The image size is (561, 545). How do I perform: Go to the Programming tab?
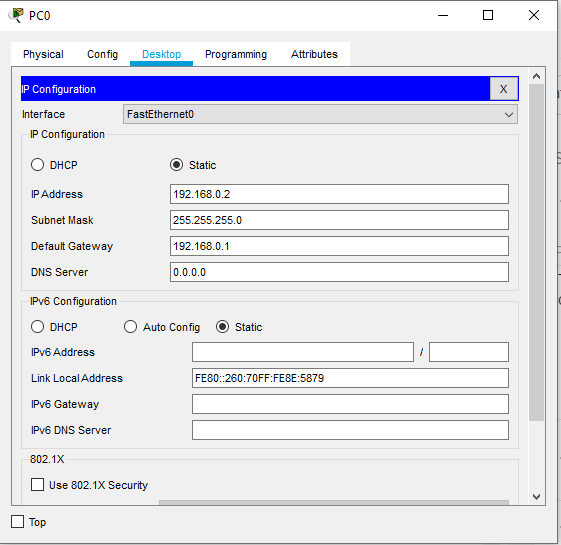tap(236, 54)
